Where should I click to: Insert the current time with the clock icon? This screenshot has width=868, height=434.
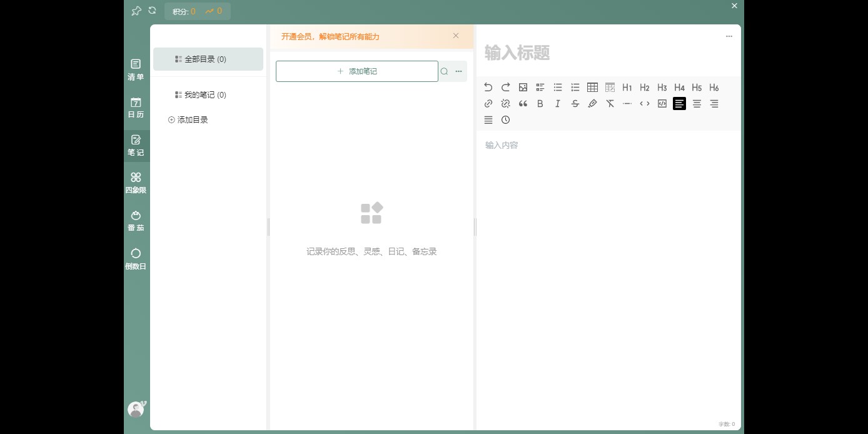(x=505, y=120)
